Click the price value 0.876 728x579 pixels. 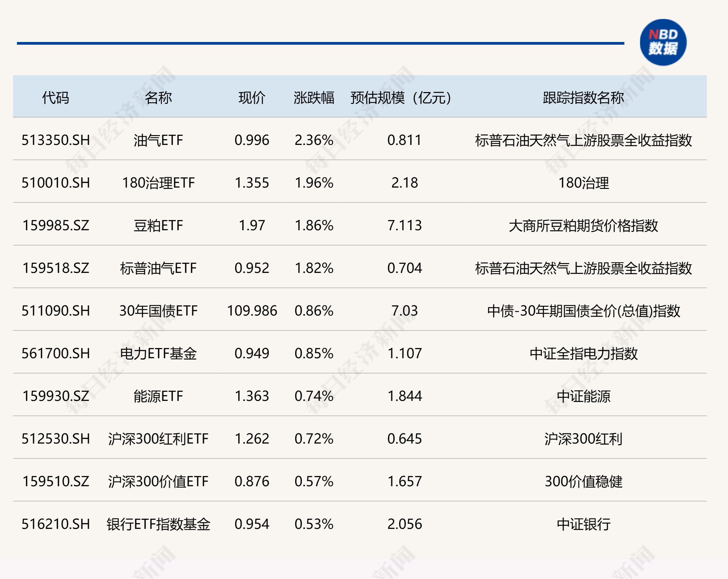pos(252,481)
